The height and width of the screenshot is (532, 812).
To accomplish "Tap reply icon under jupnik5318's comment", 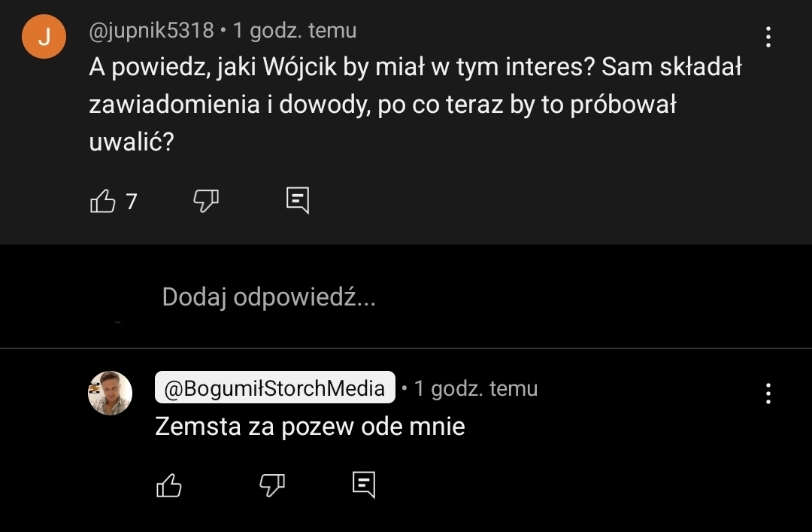I will tap(298, 200).
